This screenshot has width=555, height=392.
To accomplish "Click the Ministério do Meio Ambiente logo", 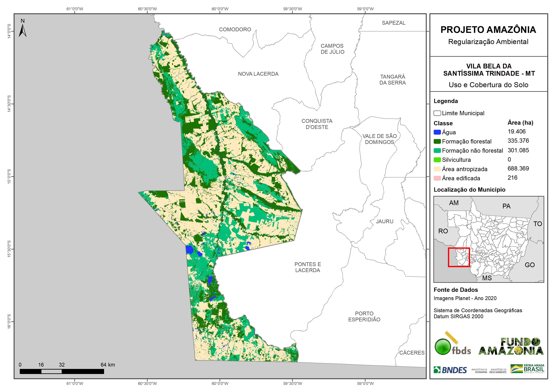I will tap(498, 371).
